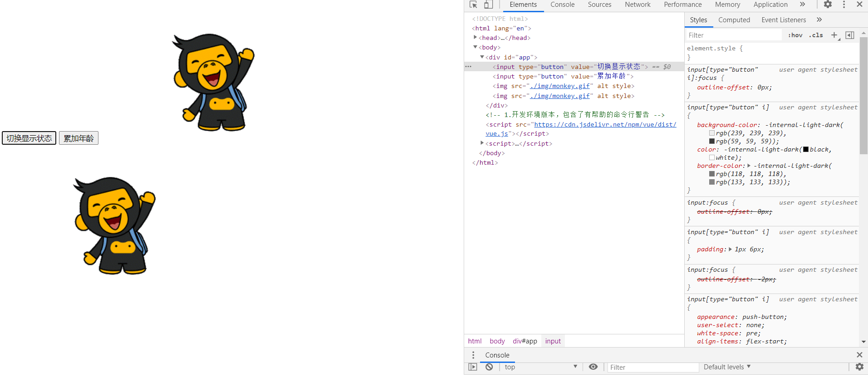Close the Console drawer
The image size is (868, 377).
coord(859,355)
